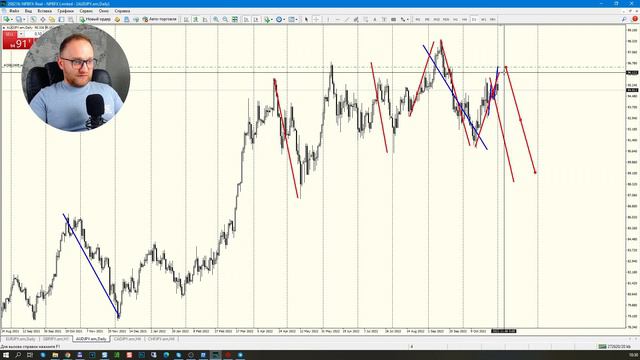Open the Strategy Tester icon
This screenshot has height=360, width=640.
[x=71, y=19]
